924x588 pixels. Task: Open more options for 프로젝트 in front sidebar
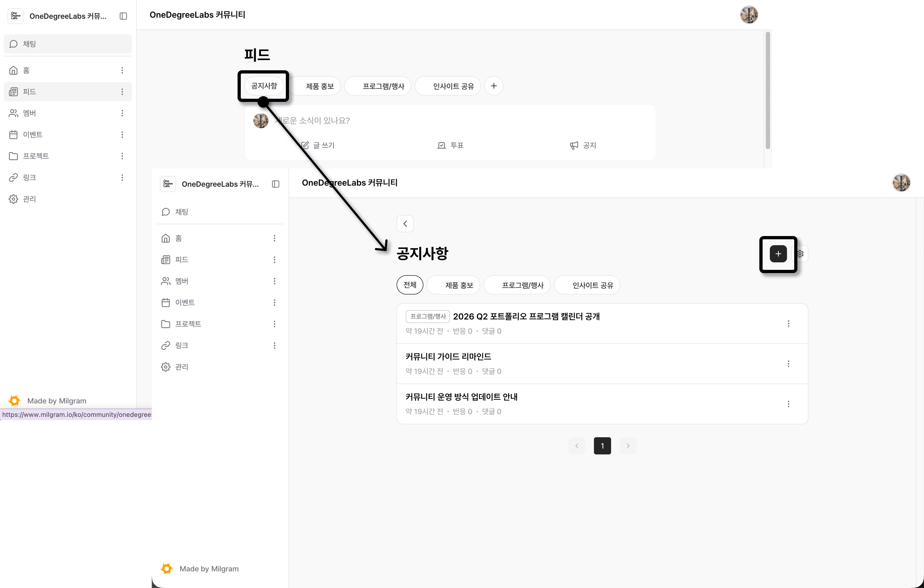[275, 324]
